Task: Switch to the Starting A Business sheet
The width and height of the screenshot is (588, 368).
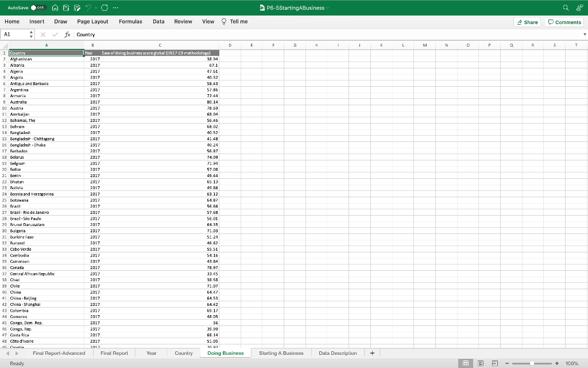Action: click(x=281, y=353)
